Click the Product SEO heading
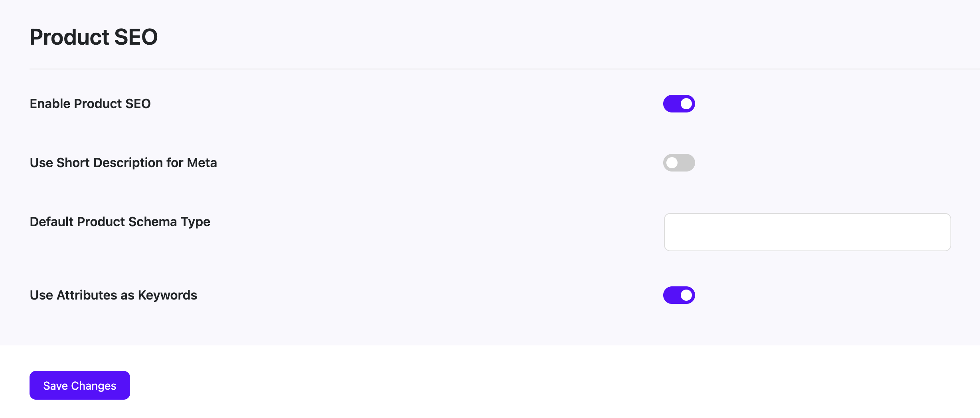Screen dimensions: 980x418 (x=93, y=37)
